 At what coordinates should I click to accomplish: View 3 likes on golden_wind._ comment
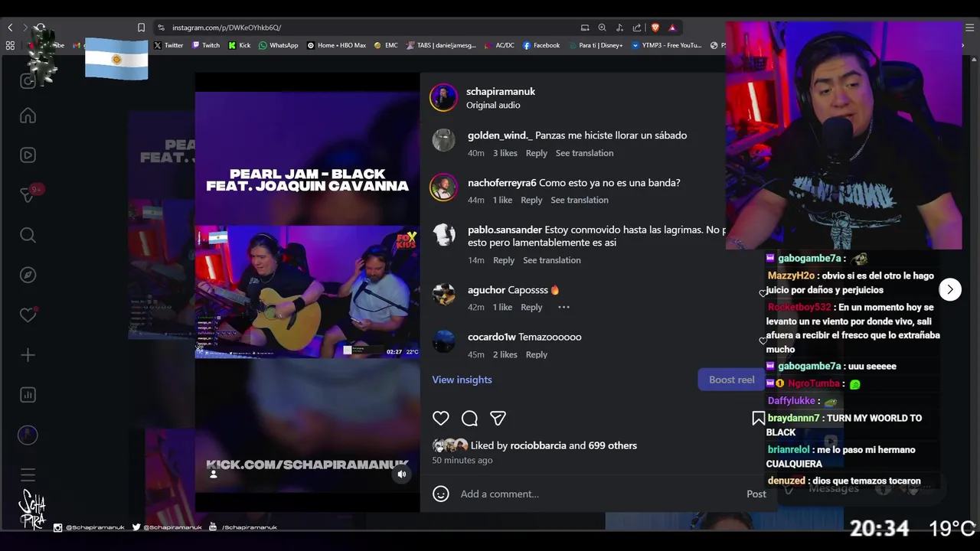tap(505, 153)
